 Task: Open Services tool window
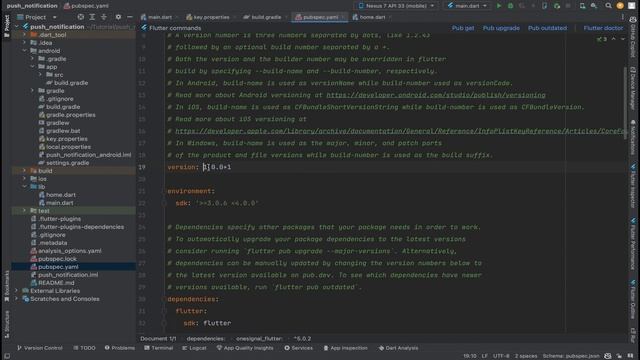(298, 348)
